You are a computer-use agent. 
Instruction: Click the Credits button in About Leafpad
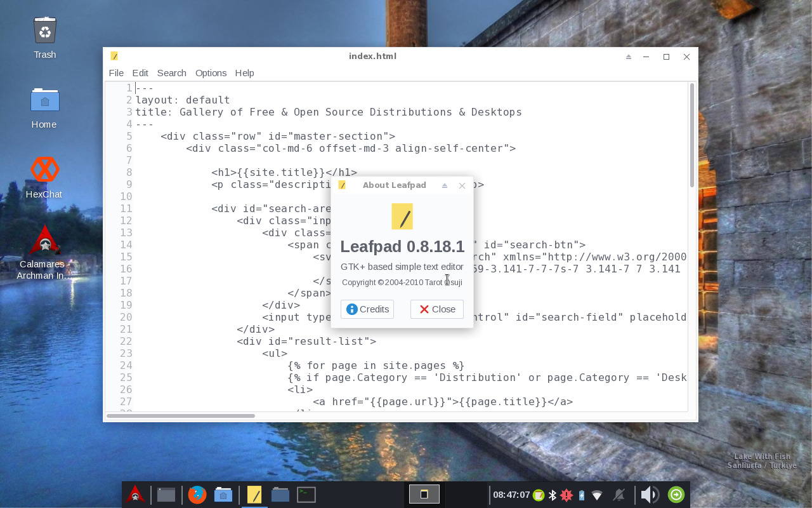[367, 309]
